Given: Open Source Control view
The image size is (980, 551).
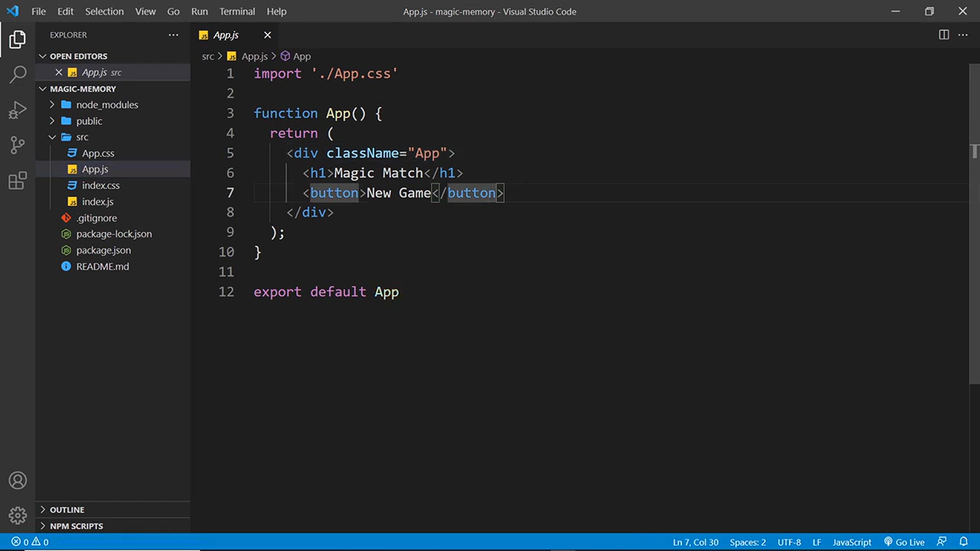Looking at the screenshot, I should click(x=17, y=145).
